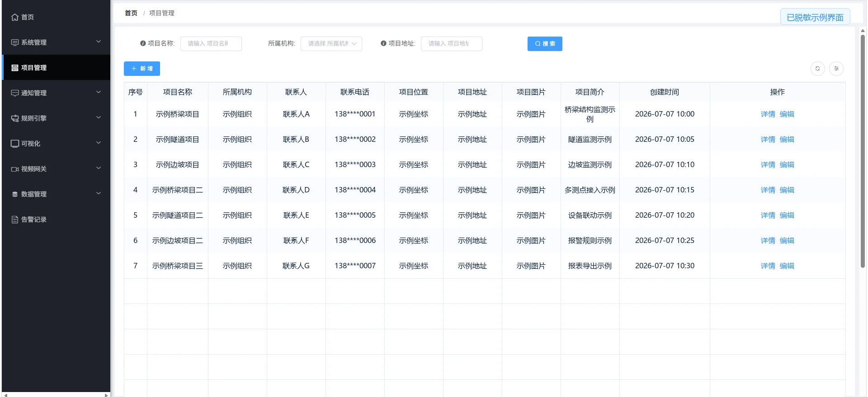This screenshot has height=397, width=868.
Task: Click the 通知管理 message icon
Action: click(15, 93)
